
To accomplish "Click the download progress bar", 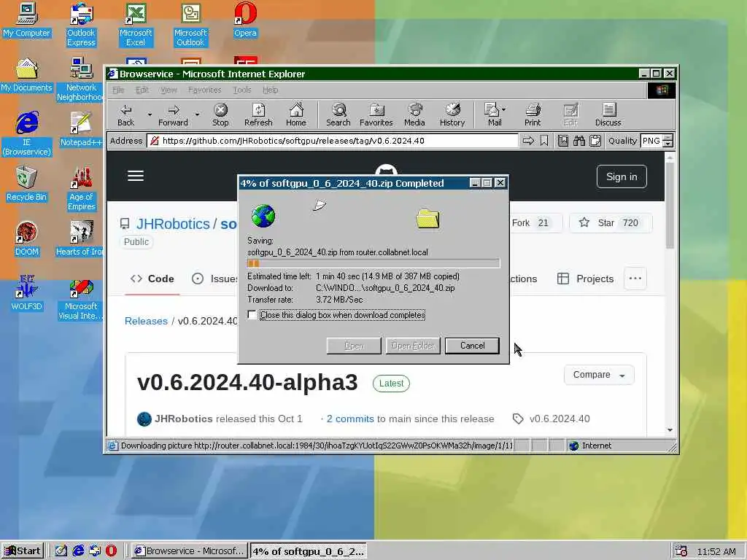I will (x=373, y=263).
